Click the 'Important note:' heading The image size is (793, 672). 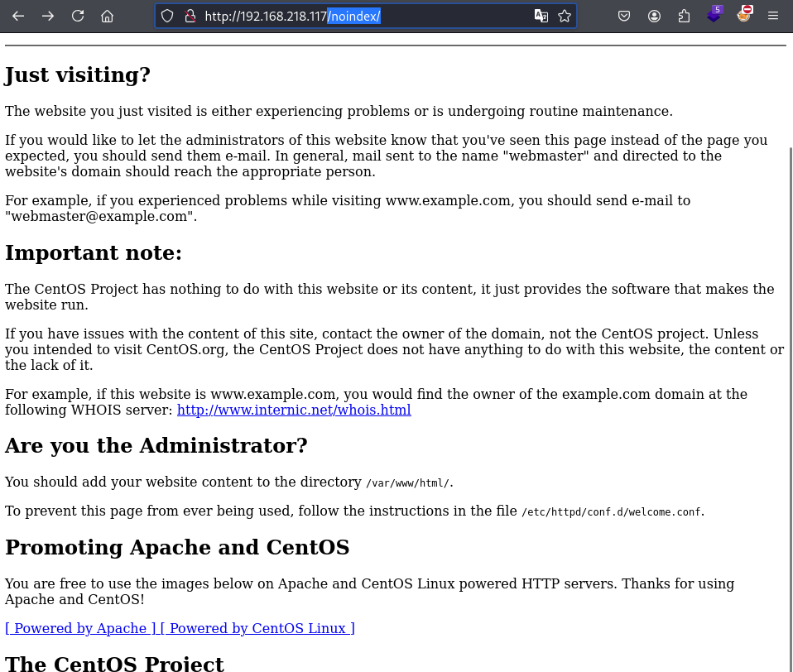coord(94,252)
